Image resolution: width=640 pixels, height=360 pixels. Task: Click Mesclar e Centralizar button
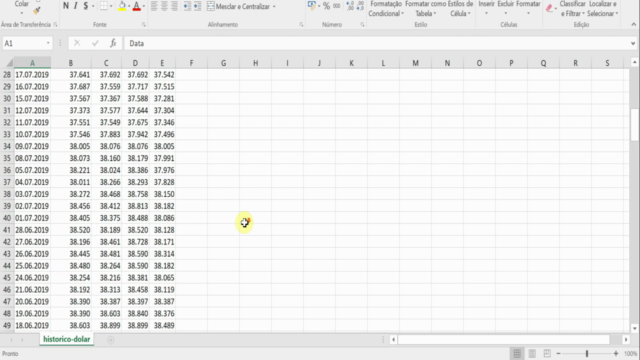click(238, 7)
